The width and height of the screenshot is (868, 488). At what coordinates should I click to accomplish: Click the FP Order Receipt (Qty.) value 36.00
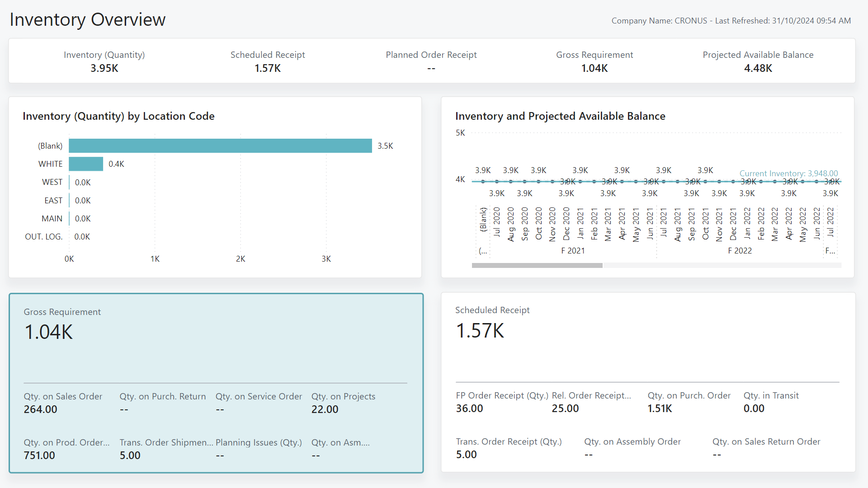pyautogui.click(x=469, y=408)
